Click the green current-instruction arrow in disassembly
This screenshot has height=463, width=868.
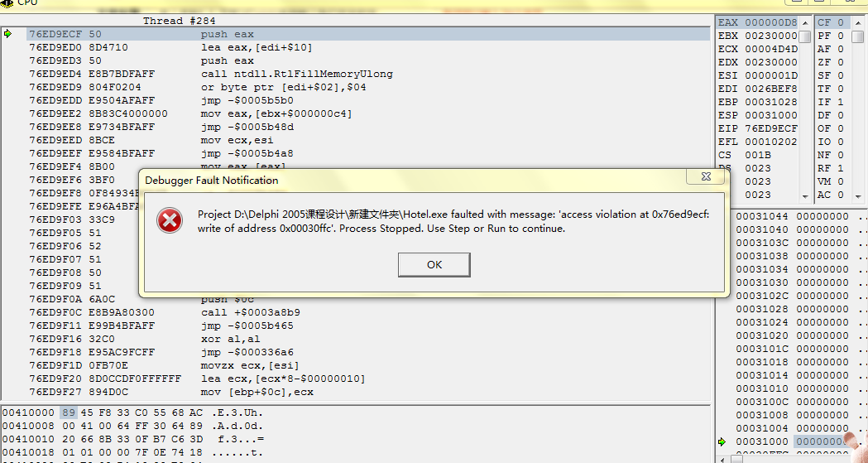point(7,34)
